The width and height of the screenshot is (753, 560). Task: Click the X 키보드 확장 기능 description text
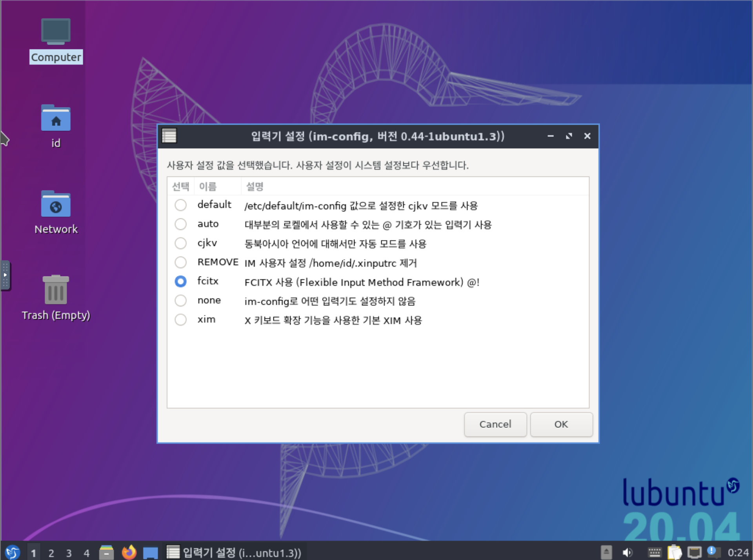333,320
